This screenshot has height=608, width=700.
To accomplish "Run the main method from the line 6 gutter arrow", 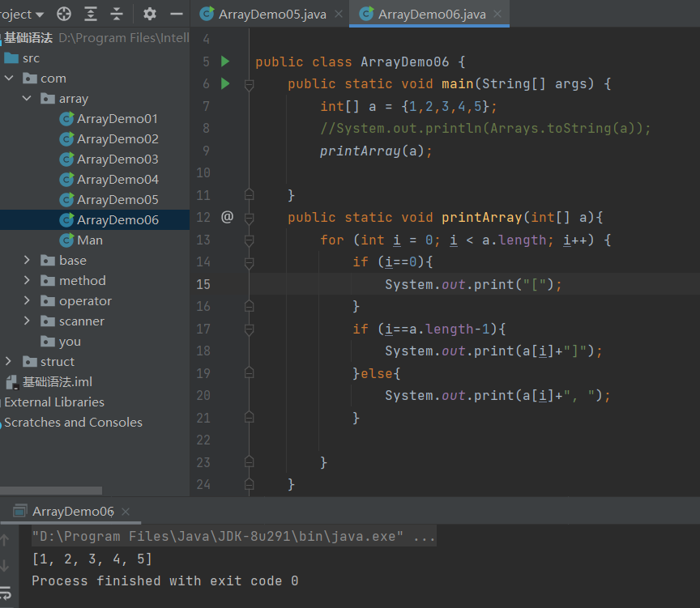I will click(x=226, y=83).
